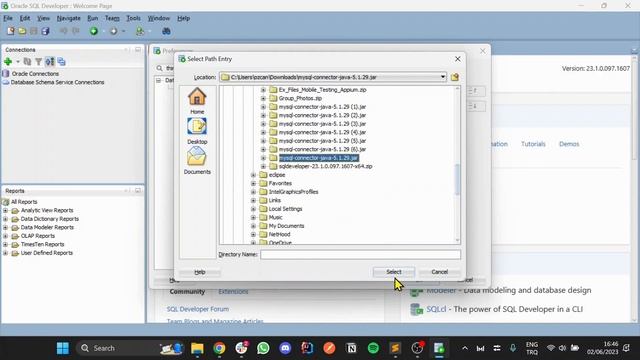Screen dimensions: 640x360
Task: Open the Window menu
Action: (x=158, y=18)
